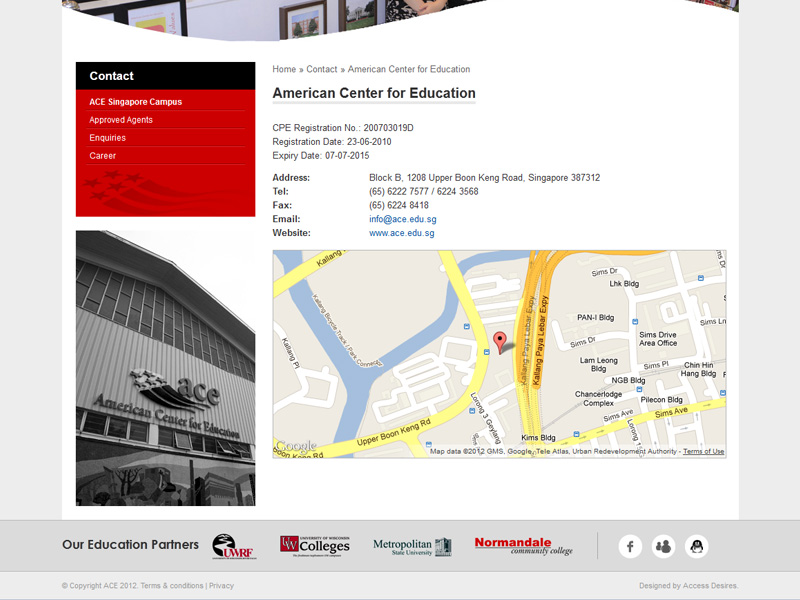800x600 pixels.
Task: Click the black Contact sidebar header
Action: [165, 76]
